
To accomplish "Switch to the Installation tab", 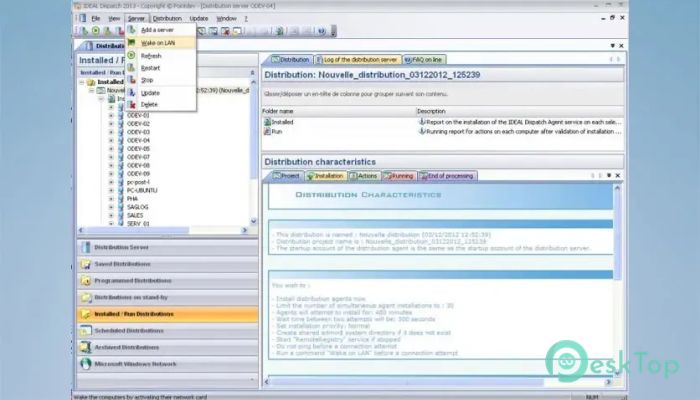I will (325, 176).
